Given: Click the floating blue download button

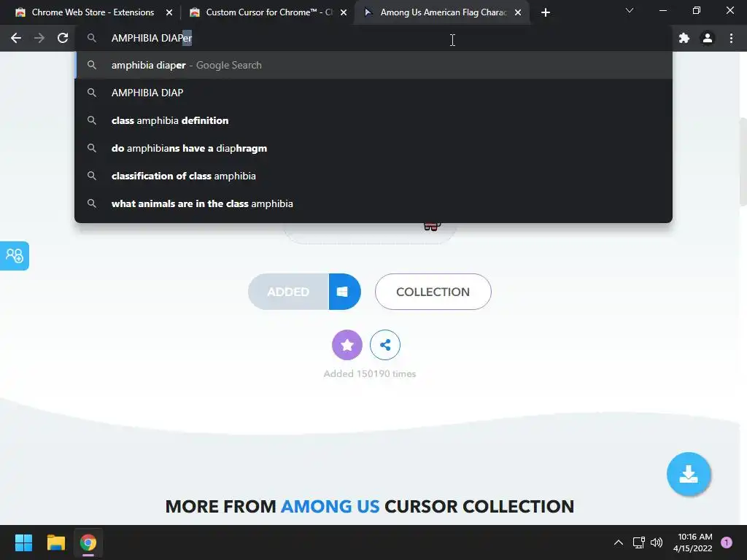Looking at the screenshot, I should click(x=689, y=474).
